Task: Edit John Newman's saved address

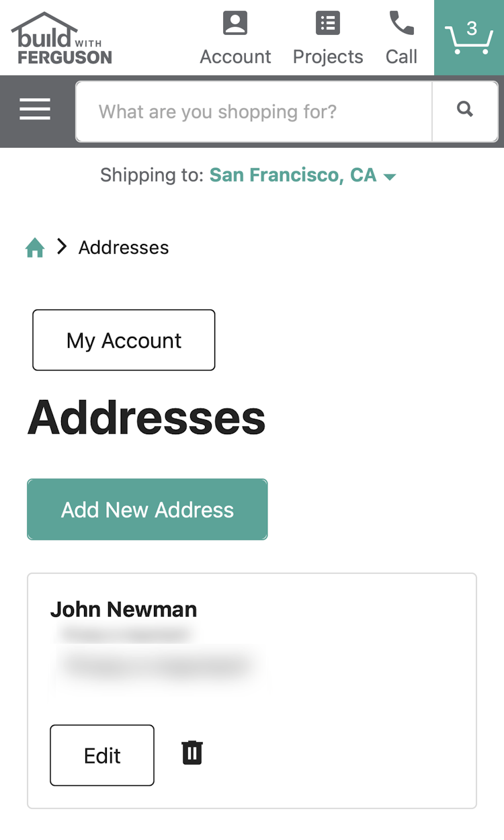Action: pos(101,755)
